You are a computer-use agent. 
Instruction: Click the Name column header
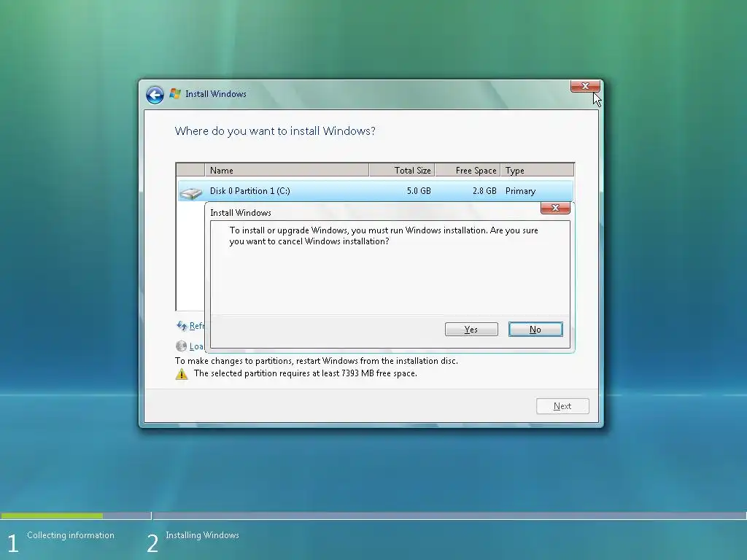(x=287, y=171)
